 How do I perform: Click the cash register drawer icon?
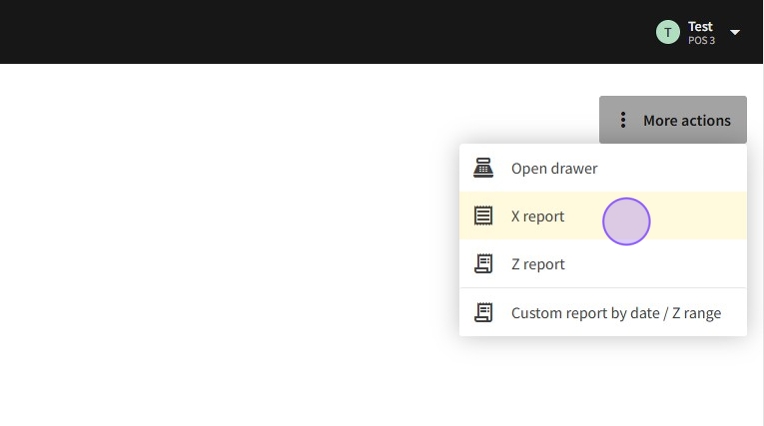pos(483,168)
